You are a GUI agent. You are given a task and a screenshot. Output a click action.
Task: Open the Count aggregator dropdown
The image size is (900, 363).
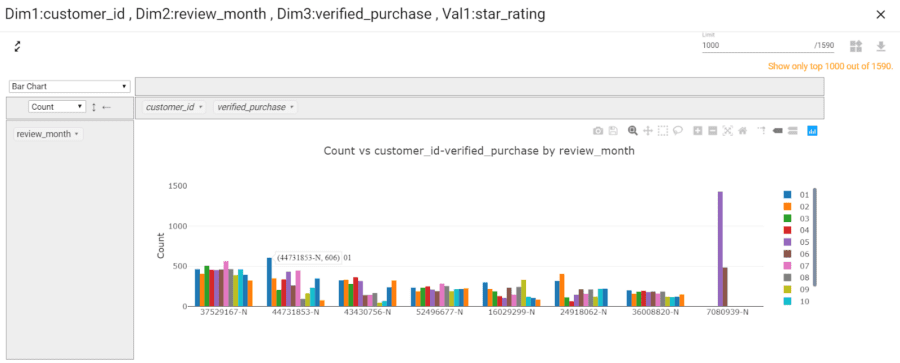tap(57, 107)
